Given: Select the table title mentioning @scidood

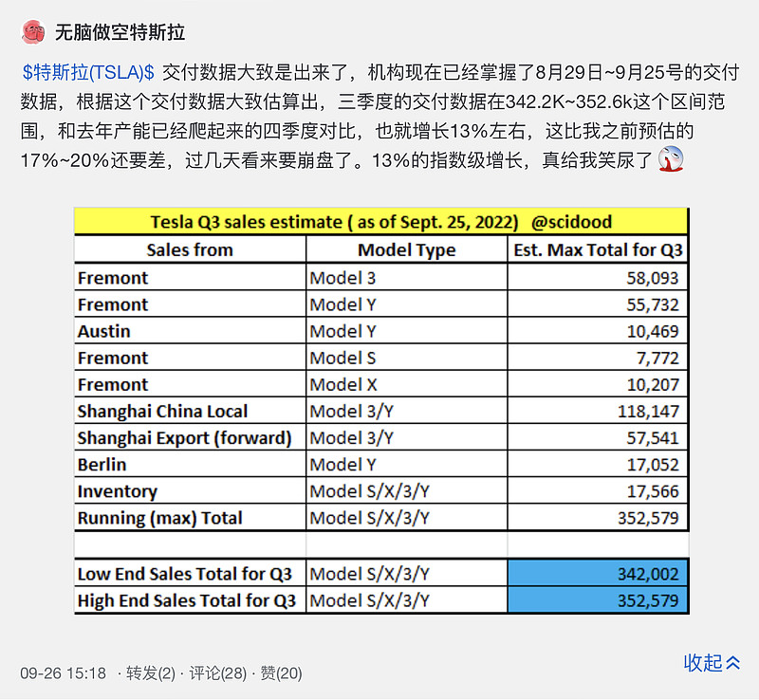Looking at the screenshot, I should coord(381,222).
